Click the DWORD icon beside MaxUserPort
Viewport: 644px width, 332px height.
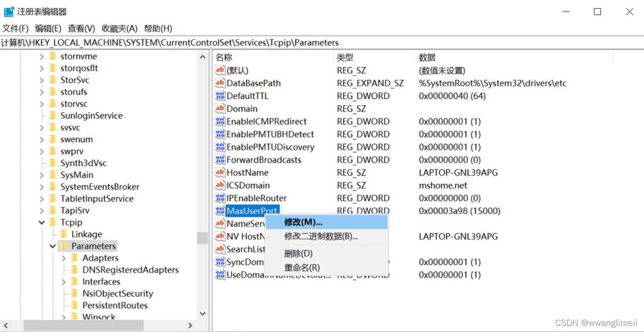pyautogui.click(x=220, y=211)
